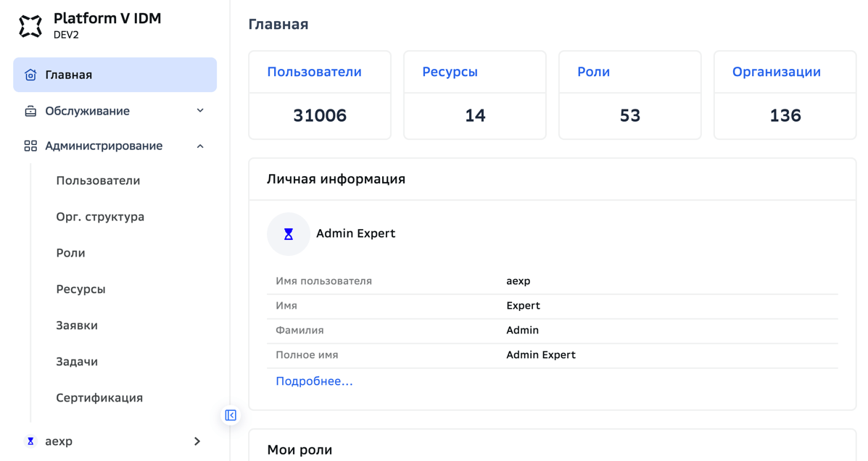Screen dimensions: 868x461
Task: Follow the Роли card link
Action: coord(593,72)
